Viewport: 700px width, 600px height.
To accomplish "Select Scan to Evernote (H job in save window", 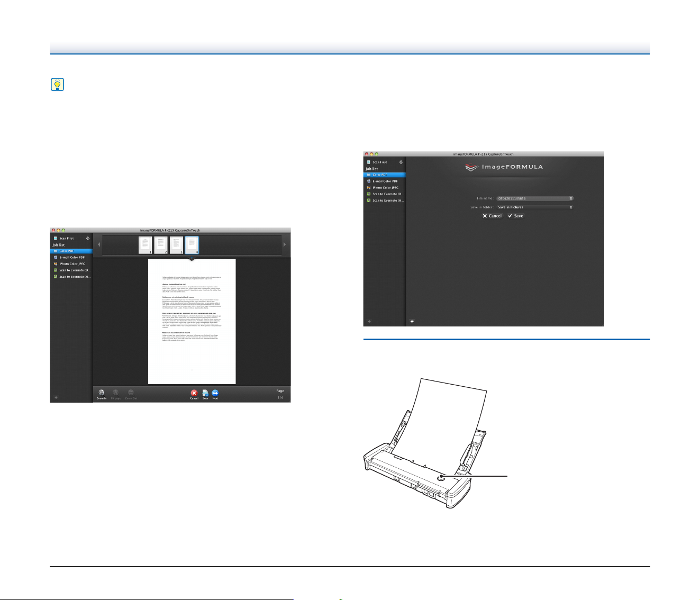I will pos(385,201).
